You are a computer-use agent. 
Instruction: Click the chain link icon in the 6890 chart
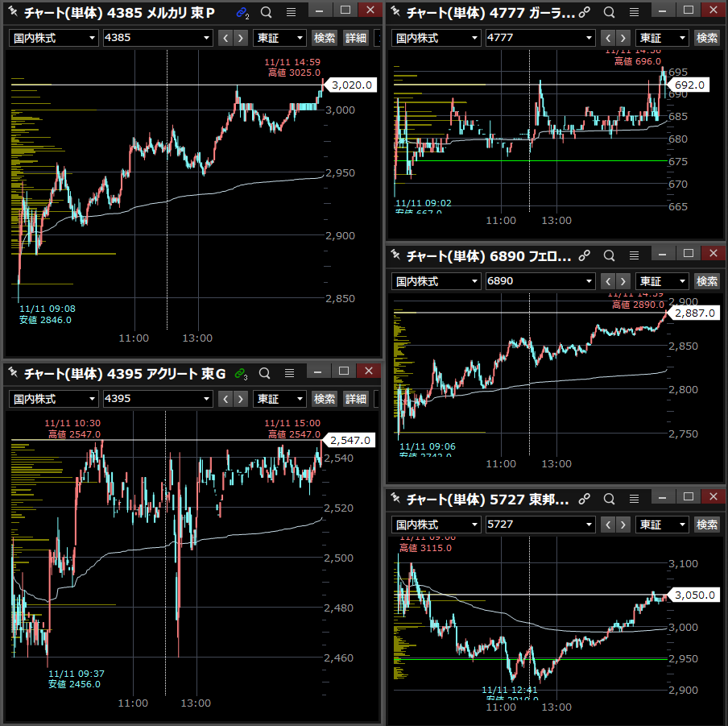585,256
